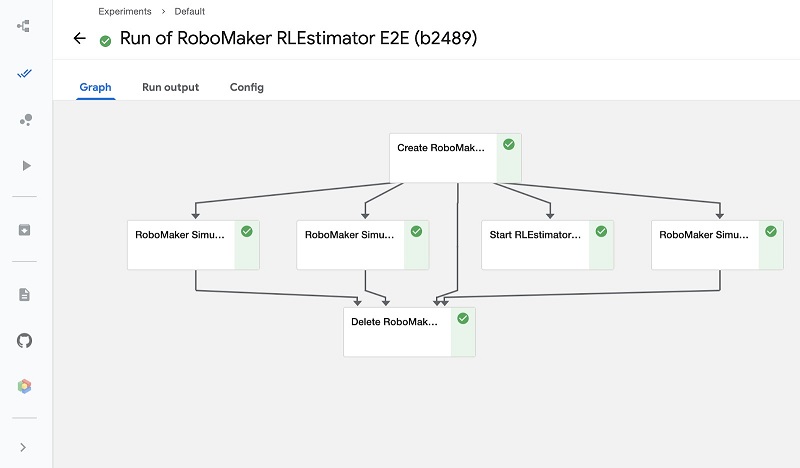Go back with the left arrow

tap(80, 38)
